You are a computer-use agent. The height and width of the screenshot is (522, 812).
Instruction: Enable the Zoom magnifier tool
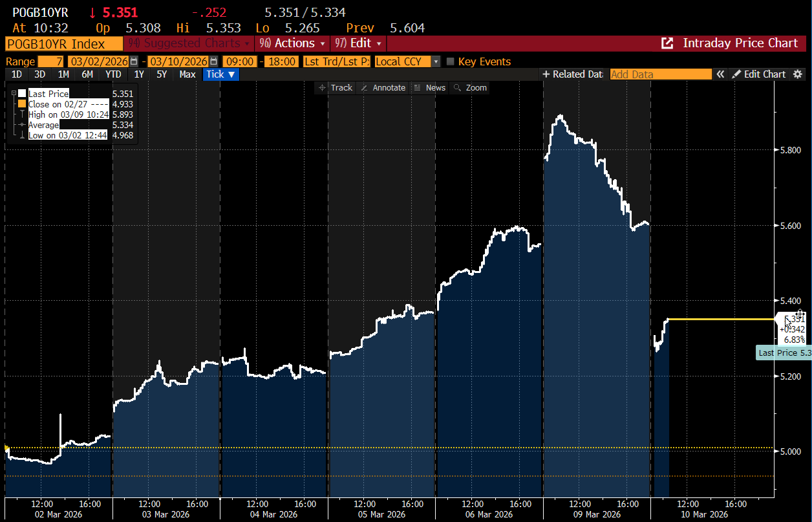pyautogui.click(x=470, y=88)
